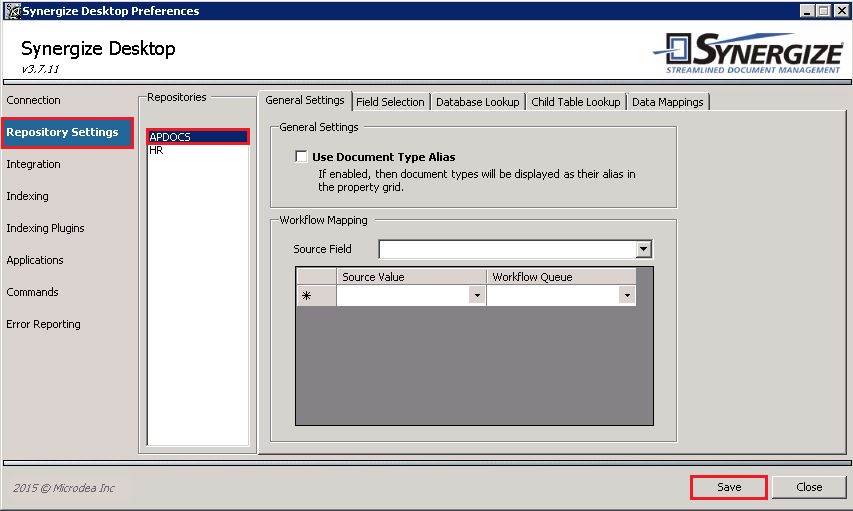853x511 pixels.
Task: Open Indexing Plugins settings
Action: pyautogui.click(x=45, y=228)
